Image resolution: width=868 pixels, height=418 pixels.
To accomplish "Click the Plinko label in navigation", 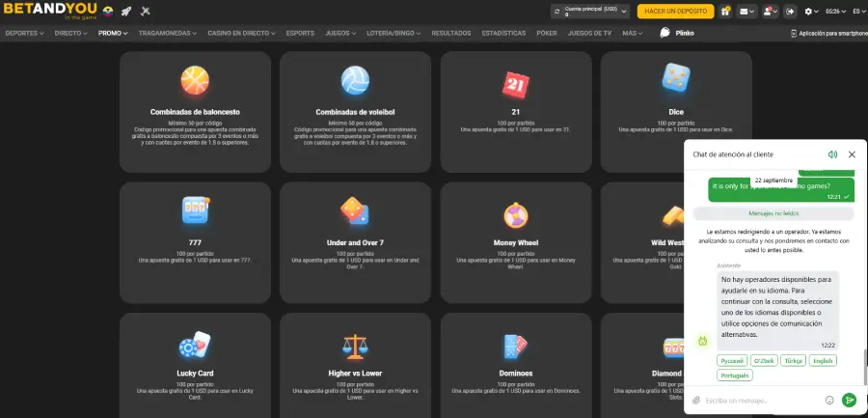I will [685, 33].
